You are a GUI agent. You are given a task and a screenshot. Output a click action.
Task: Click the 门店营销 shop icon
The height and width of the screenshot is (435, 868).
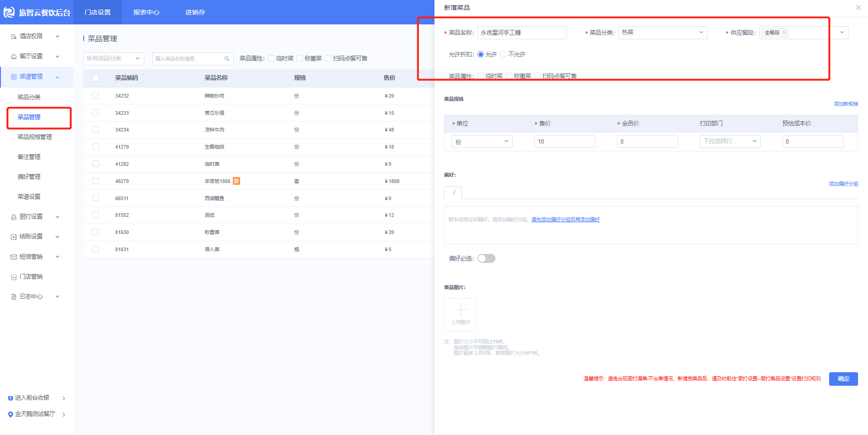point(14,277)
